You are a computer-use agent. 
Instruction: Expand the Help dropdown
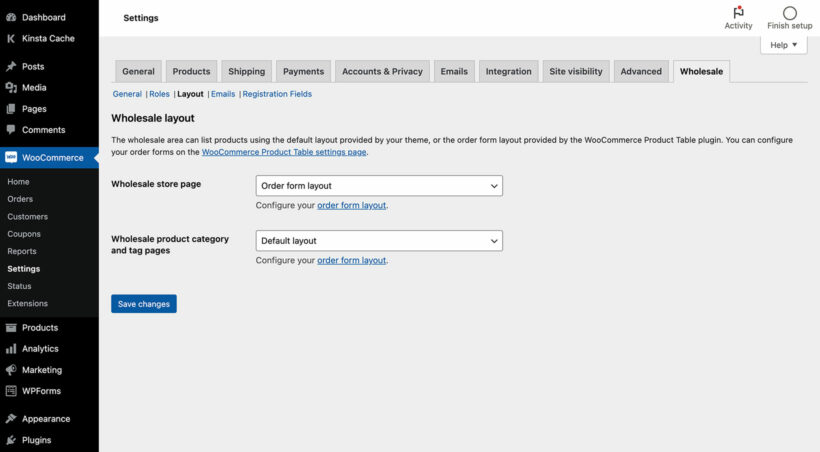[x=783, y=45]
